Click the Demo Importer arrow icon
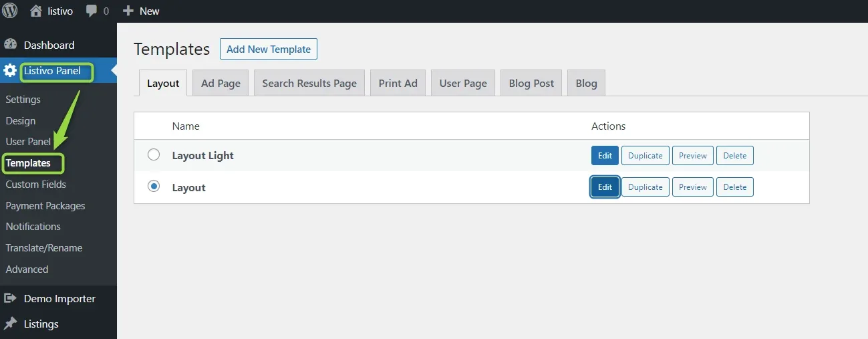Viewport: 868px width, 339px height. coord(10,298)
